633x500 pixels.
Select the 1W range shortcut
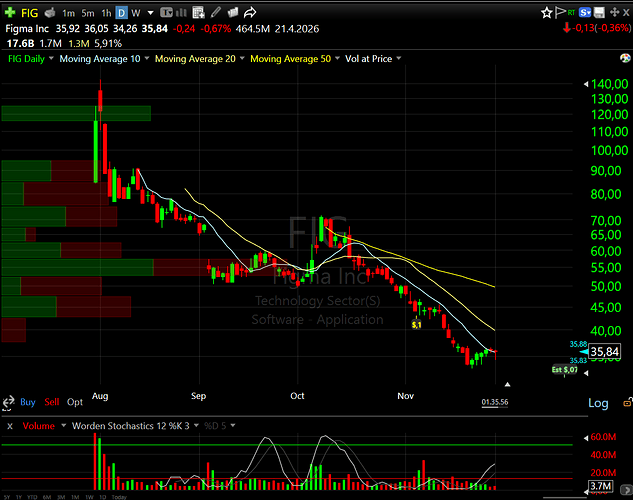pos(89,497)
